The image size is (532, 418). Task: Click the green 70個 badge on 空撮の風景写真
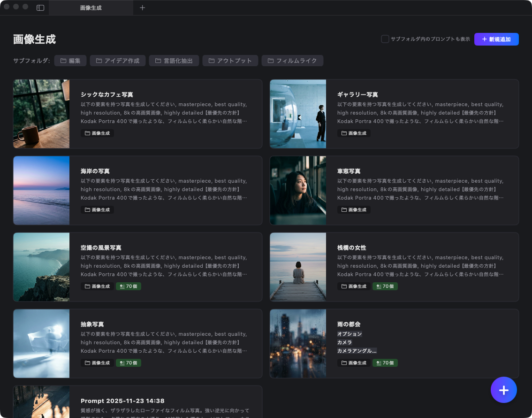[129, 286]
